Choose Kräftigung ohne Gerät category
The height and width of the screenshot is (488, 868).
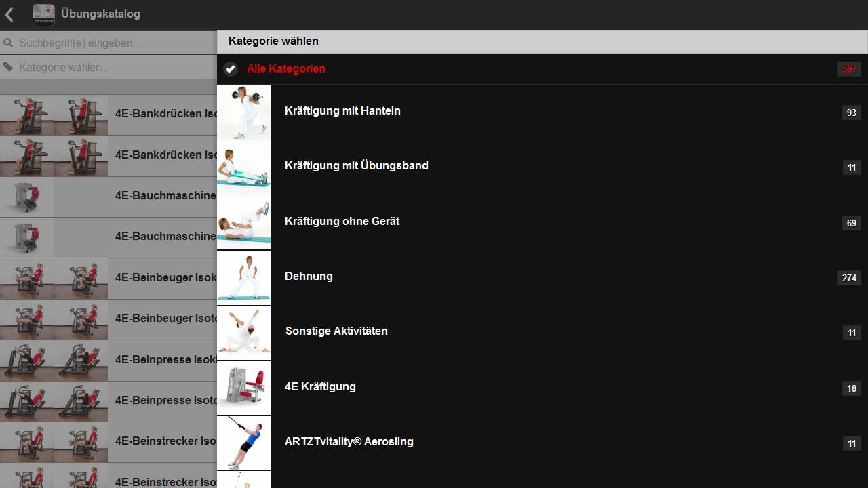coord(542,223)
